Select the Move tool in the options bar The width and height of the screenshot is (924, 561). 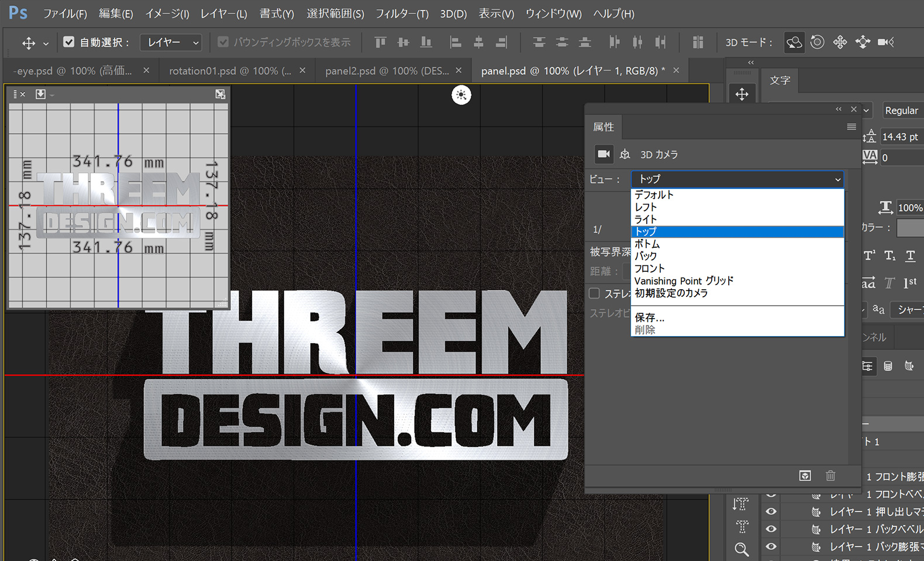pos(28,43)
